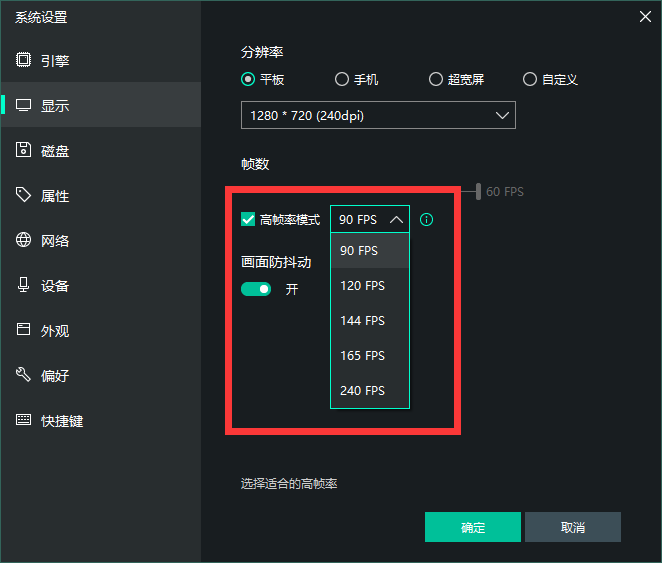This screenshot has height=563, width=662.
Task: Click the preferences wrench icon
Action: [23, 375]
